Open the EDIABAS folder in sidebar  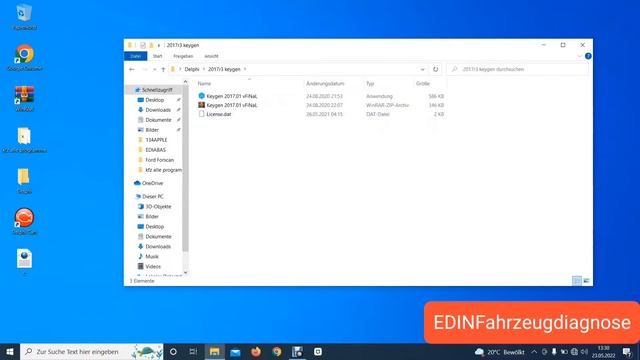click(156, 150)
